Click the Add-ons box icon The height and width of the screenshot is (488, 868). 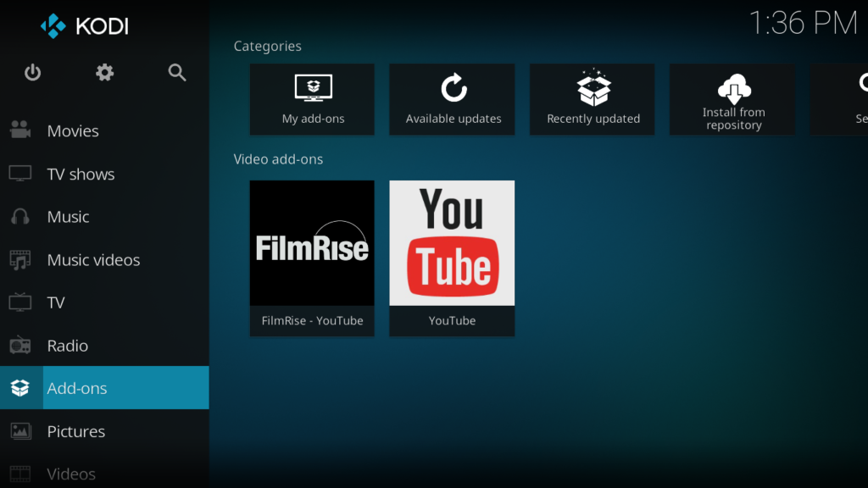pos(20,388)
